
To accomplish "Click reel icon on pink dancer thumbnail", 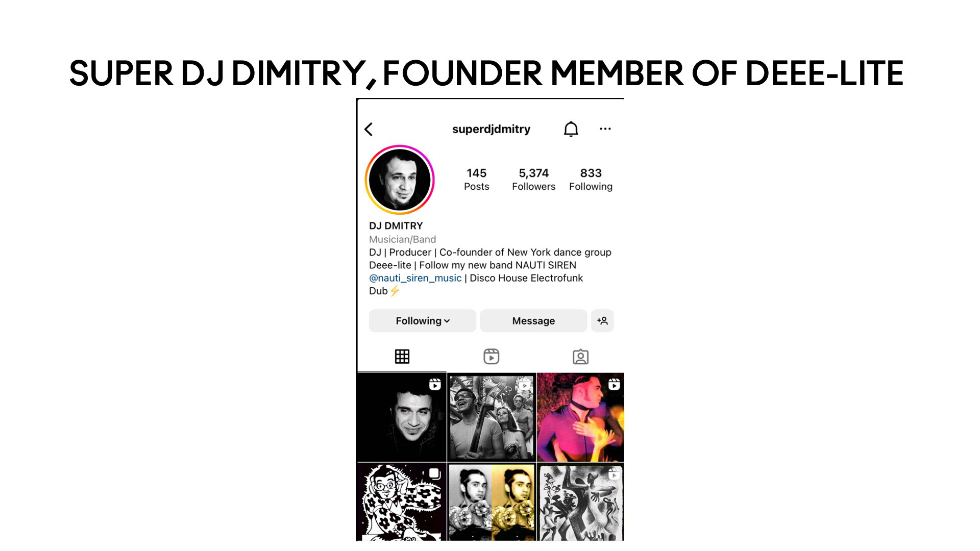I will click(x=614, y=384).
